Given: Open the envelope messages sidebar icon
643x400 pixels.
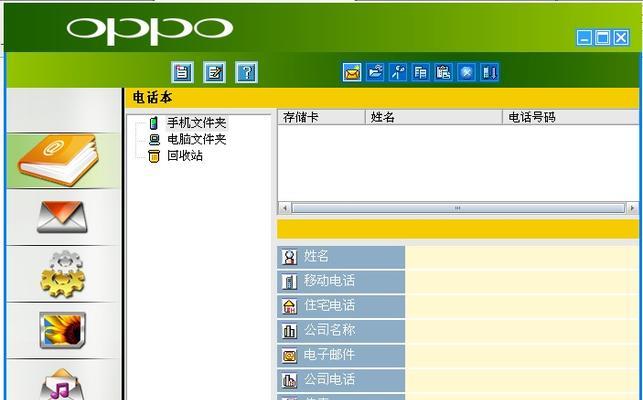Looking at the screenshot, I should click(63, 217).
